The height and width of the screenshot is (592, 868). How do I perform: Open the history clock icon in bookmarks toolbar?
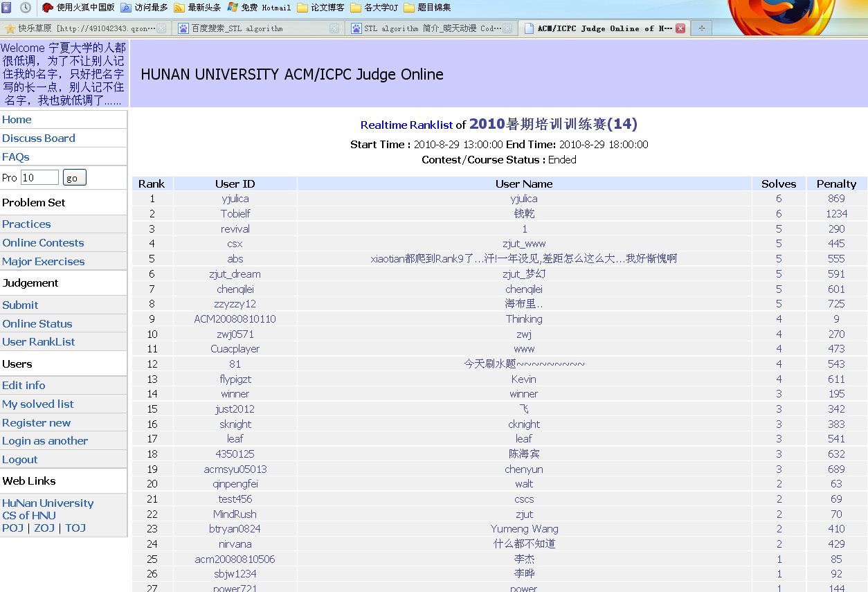click(26, 8)
